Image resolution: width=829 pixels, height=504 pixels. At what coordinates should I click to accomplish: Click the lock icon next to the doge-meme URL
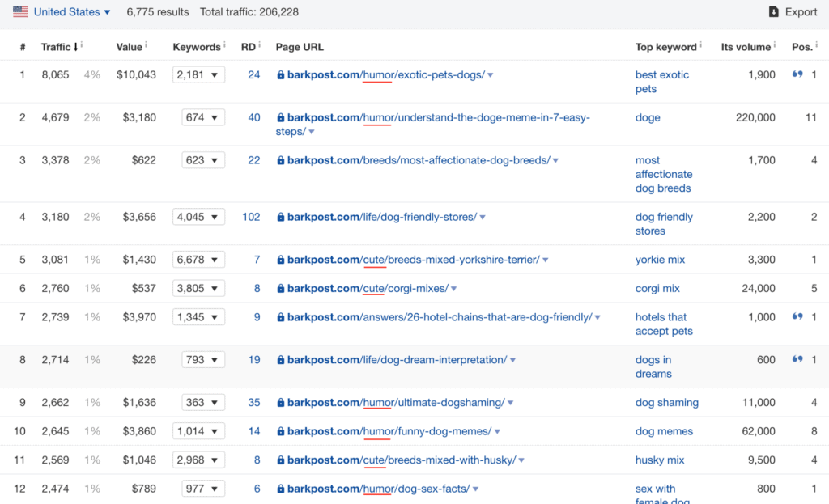pyautogui.click(x=281, y=118)
